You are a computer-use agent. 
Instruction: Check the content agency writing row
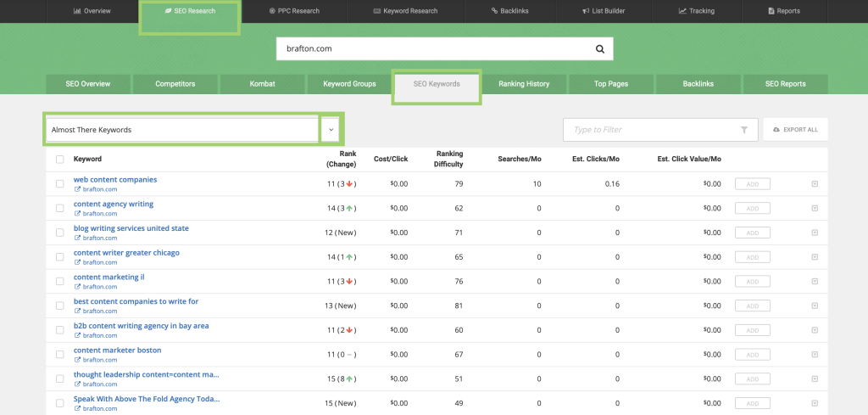[x=60, y=208]
